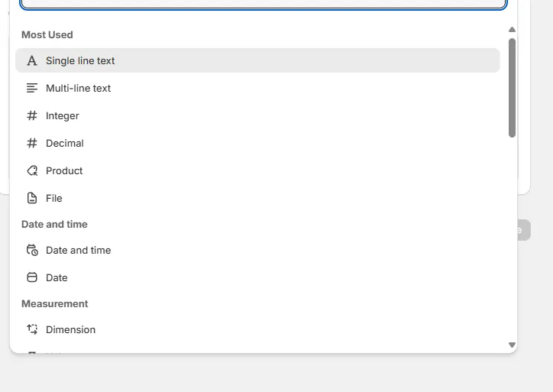
Task: Click the Date calendar icon
Action: click(32, 277)
